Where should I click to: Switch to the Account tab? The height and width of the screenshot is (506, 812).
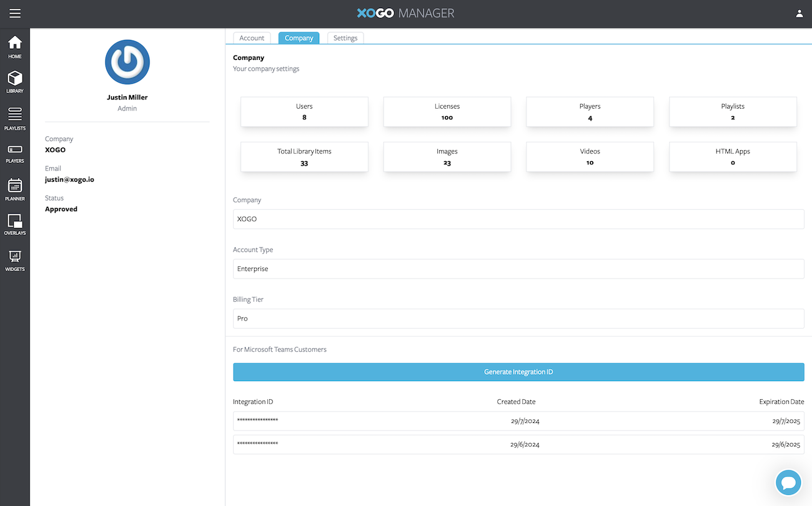[x=252, y=37]
